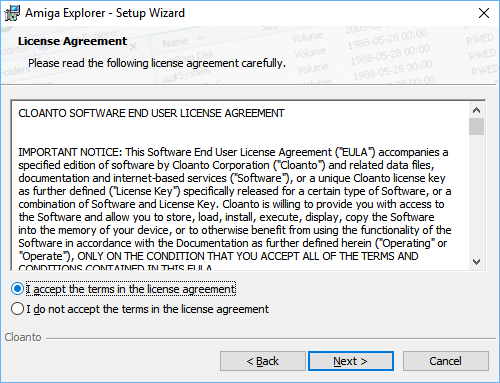
Task: Close the Setup Wizard with the X button
Action: pos(484,13)
